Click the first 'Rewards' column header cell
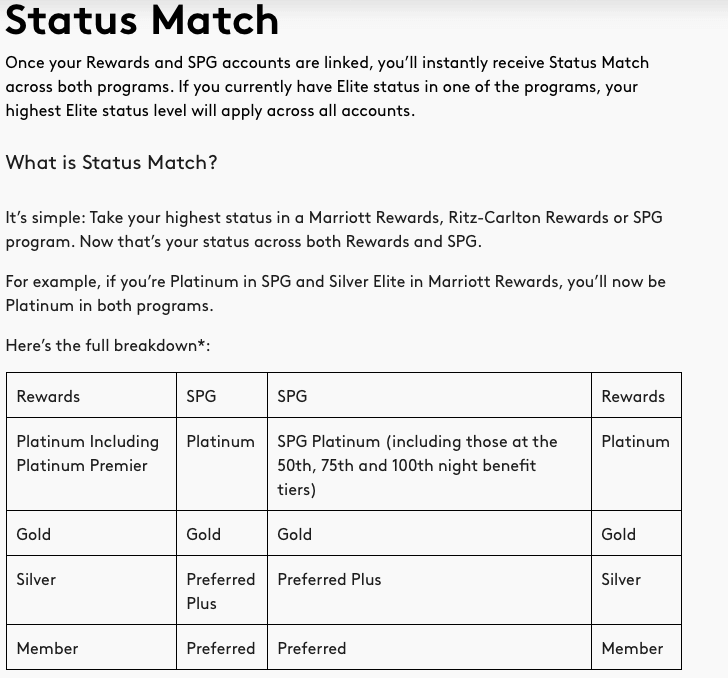Screen dimensions: 728x678 [91, 395]
